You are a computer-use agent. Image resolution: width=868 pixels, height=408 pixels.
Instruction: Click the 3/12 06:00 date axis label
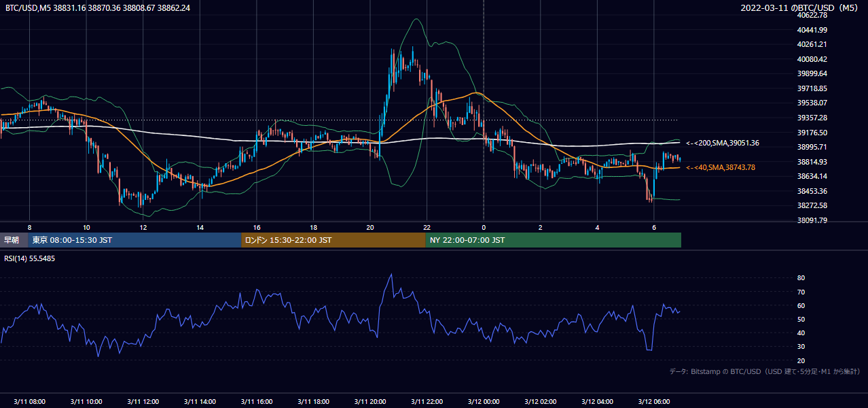coord(654,402)
